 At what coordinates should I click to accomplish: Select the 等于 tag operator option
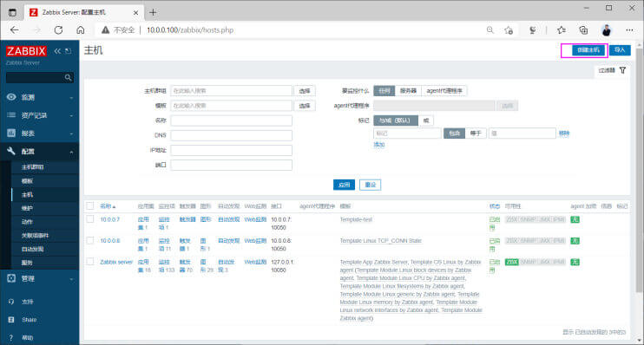click(x=476, y=133)
